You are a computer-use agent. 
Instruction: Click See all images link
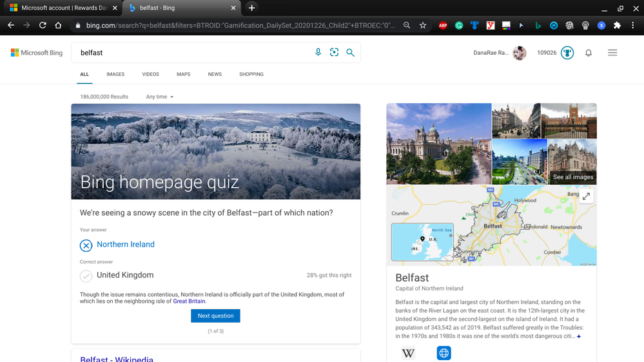[x=573, y=177]
